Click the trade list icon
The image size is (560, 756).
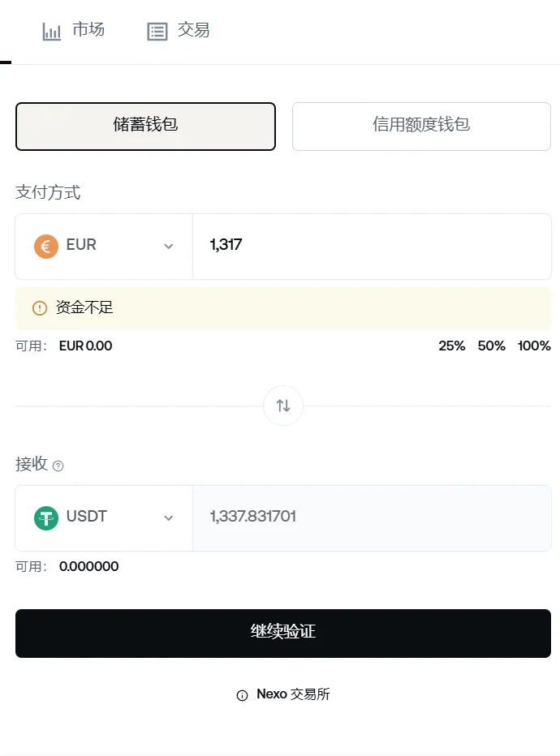coord(157,32)
